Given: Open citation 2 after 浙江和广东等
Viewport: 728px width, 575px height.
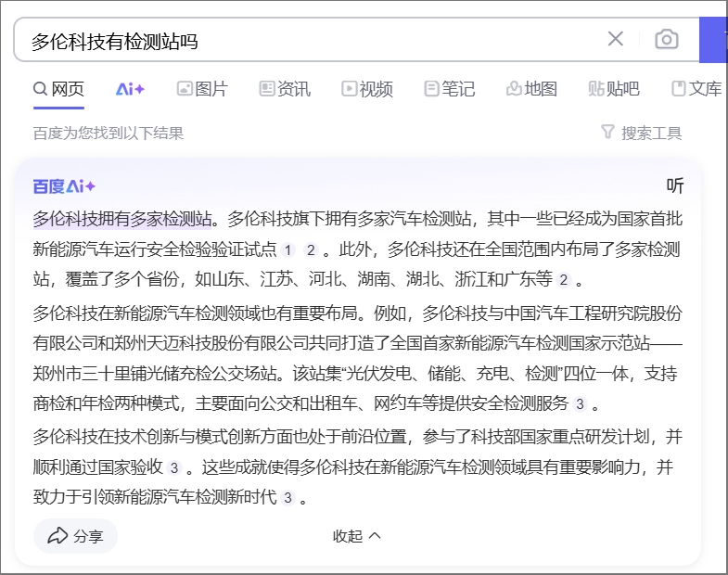Looking at the screenshot, I should point(563,280).
